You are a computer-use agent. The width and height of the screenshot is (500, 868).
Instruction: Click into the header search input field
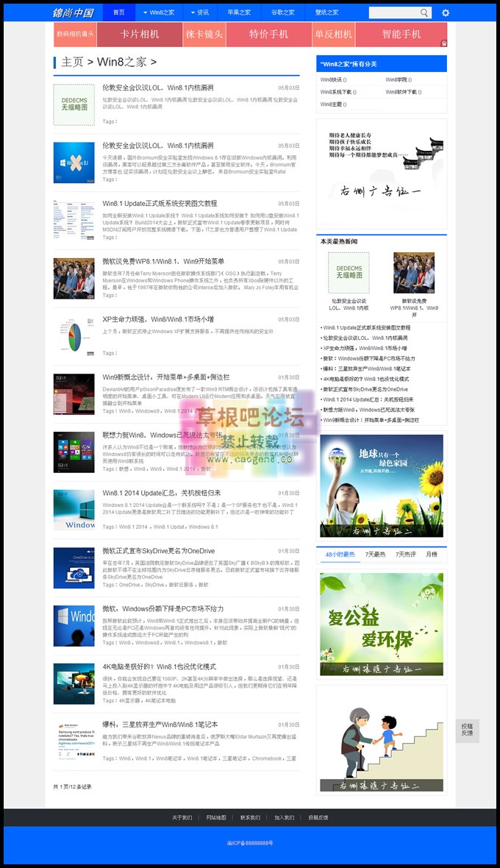click(x=394, y=13)
